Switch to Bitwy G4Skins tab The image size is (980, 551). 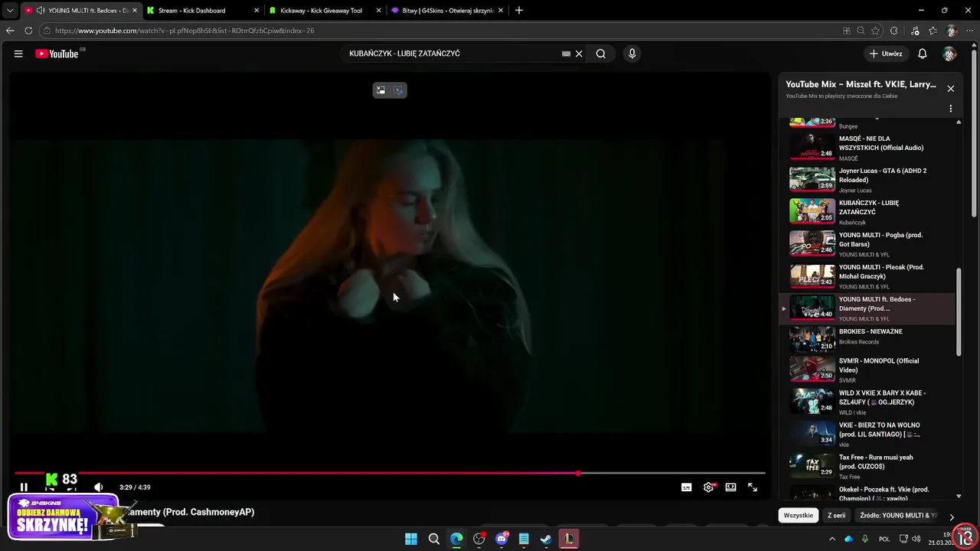pos(448,11)
